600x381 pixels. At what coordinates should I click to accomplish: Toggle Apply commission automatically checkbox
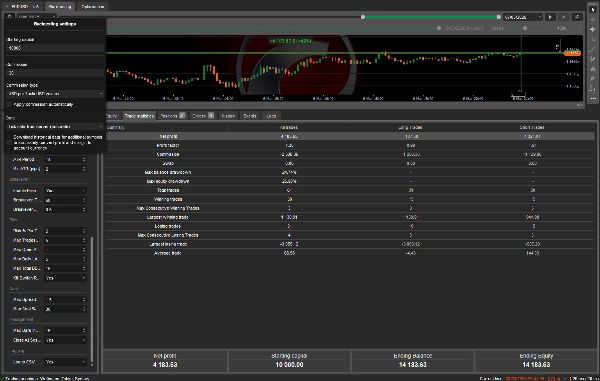(x=9, y=104)
